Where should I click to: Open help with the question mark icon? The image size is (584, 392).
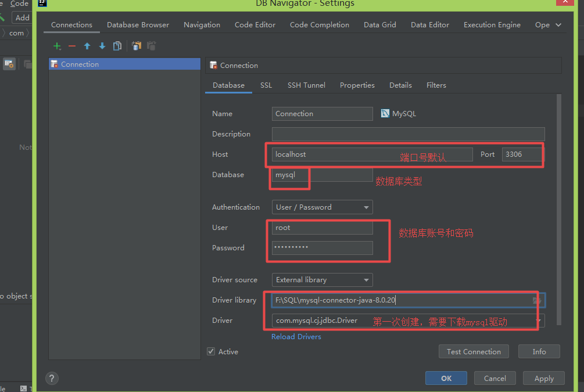pos(52,379)
